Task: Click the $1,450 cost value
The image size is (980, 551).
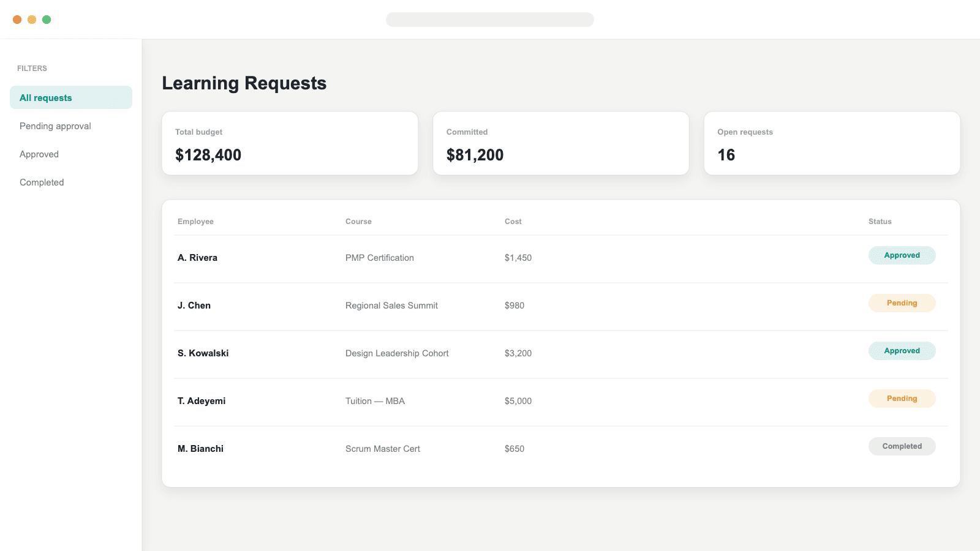Action: tap(518, 258)
